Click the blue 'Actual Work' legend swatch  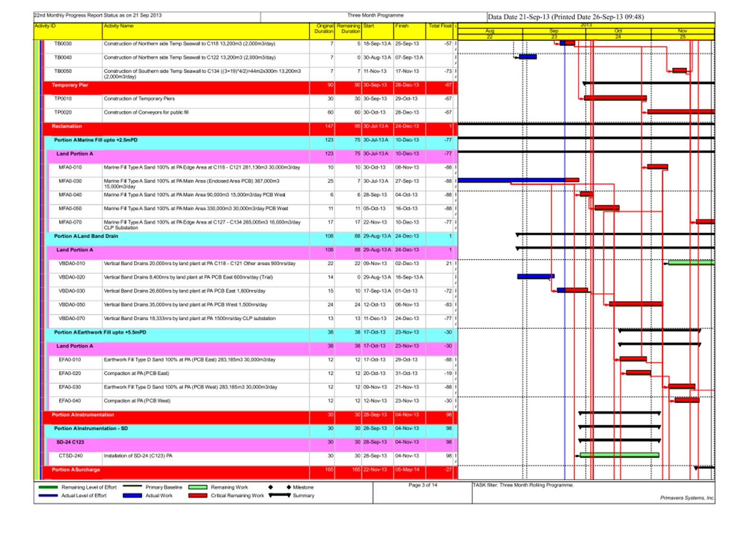[132, 495]
